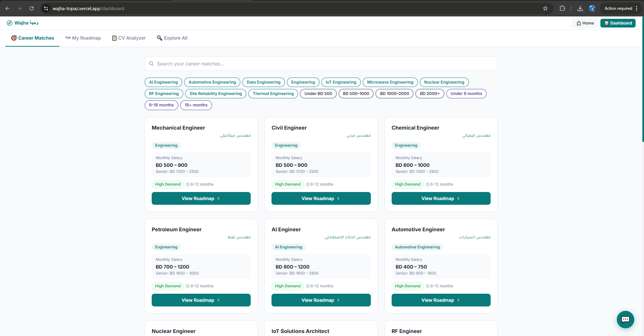The width and height of the screenshot is (644, 336).
Task: Click the clock icon on Petroleum Engineer card
Action: pyautogui.click(x=188, y=286)
